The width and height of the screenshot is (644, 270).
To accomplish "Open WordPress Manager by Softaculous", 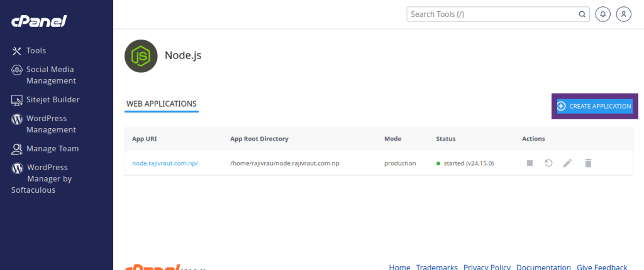I will (42, 179).
